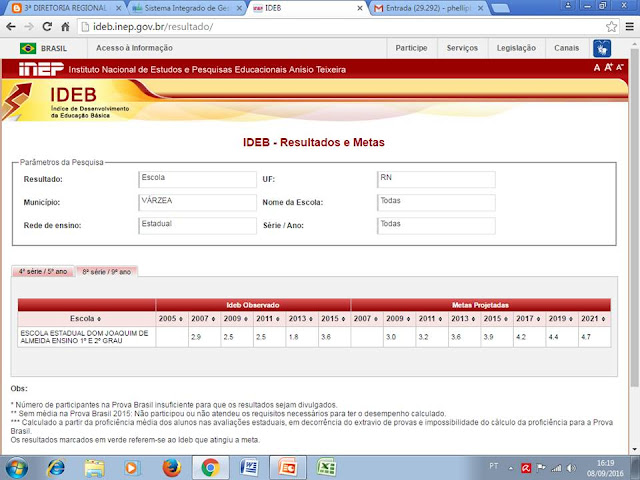Switch to Sistema Integrado de Gestão tab
The width and height of the screenshot is (640, 480).
[187, 8]
